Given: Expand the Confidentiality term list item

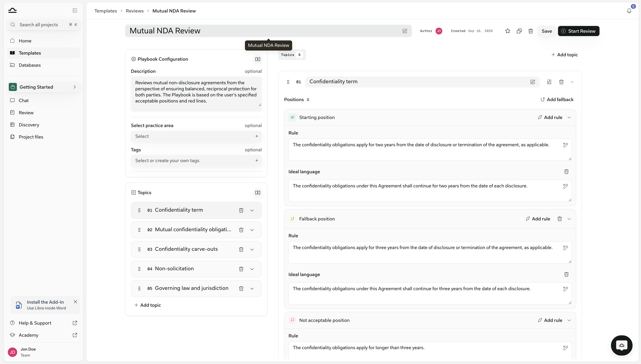Looking at the screenshot, I should (252, 210).
